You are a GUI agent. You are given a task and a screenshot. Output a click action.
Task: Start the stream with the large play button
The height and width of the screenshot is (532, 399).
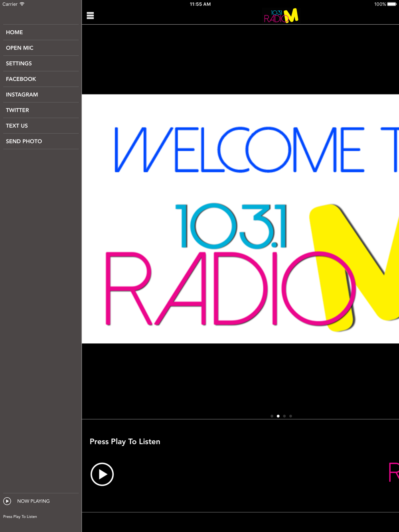[x=102, y=474]
